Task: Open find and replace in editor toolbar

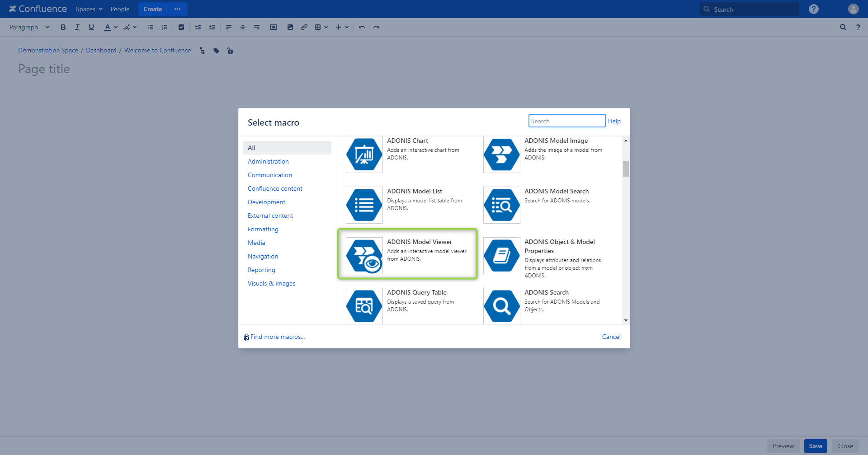Action: tap(843, 27)
